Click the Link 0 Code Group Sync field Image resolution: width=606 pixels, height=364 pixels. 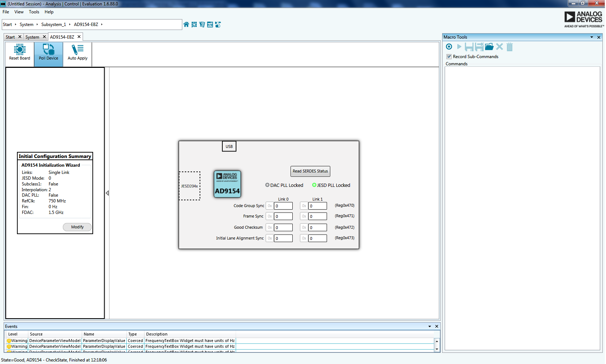tap(283, 206)
